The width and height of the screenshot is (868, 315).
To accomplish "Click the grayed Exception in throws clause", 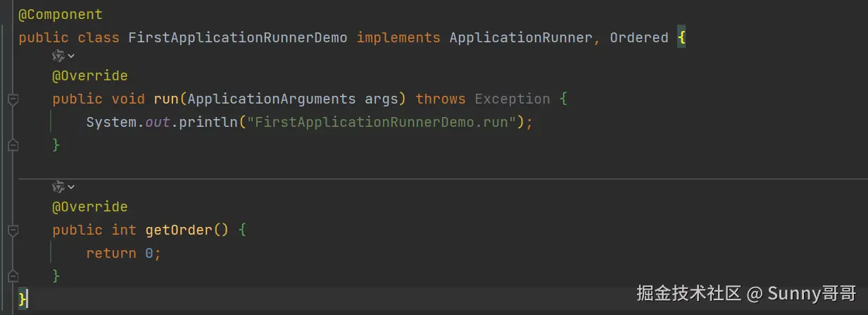I will pos(512,99).
